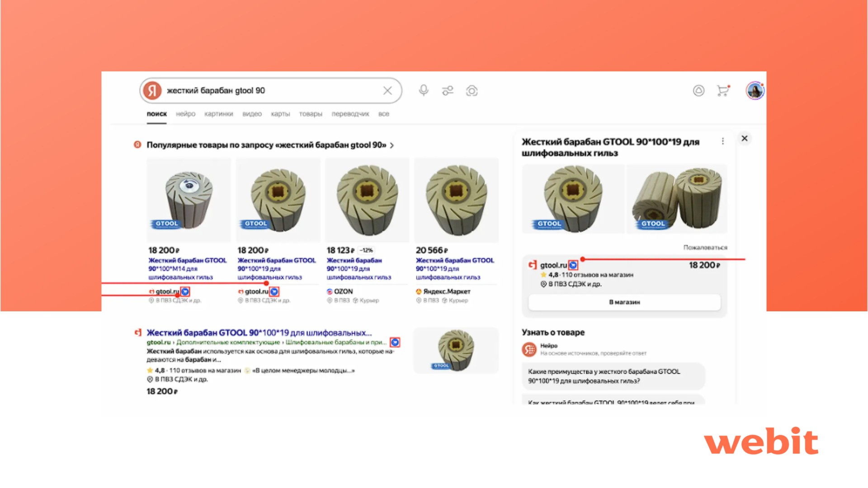Open the 'переводчик' tab

tap(350, 114)
